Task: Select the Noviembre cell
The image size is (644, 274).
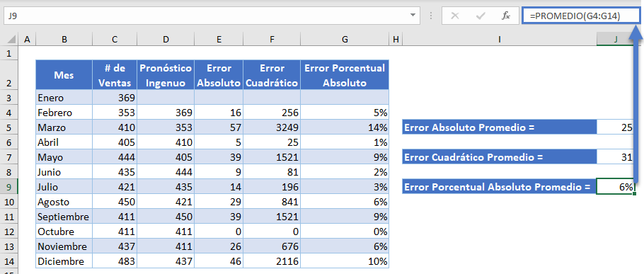Action: click(64, 246)
